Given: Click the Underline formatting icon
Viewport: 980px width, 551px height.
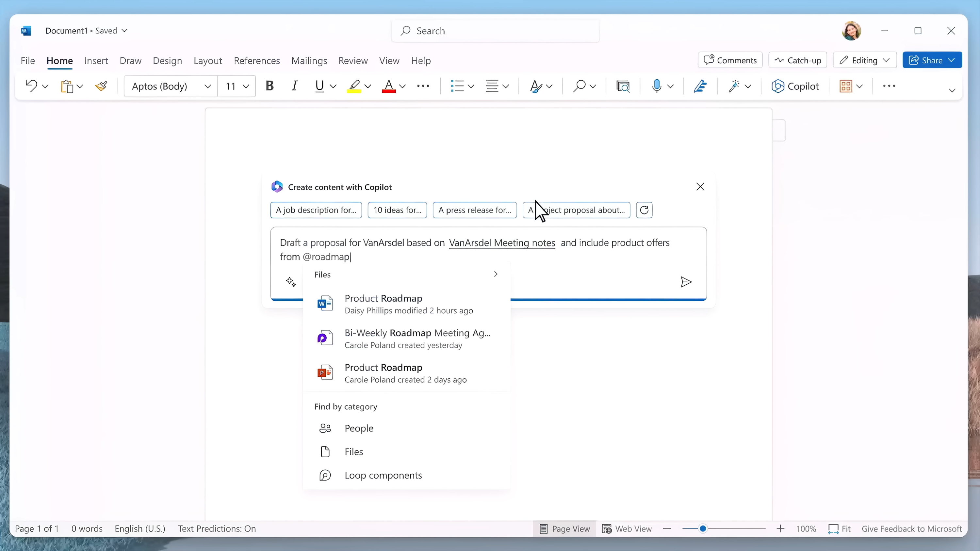Looking at the screenshot, I should (x=320, y=86).
